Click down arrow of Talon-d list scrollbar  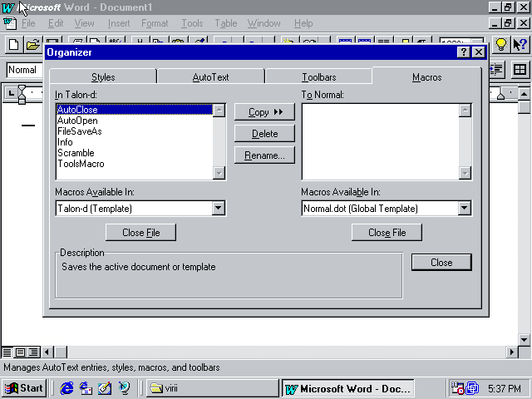[219, 174]
